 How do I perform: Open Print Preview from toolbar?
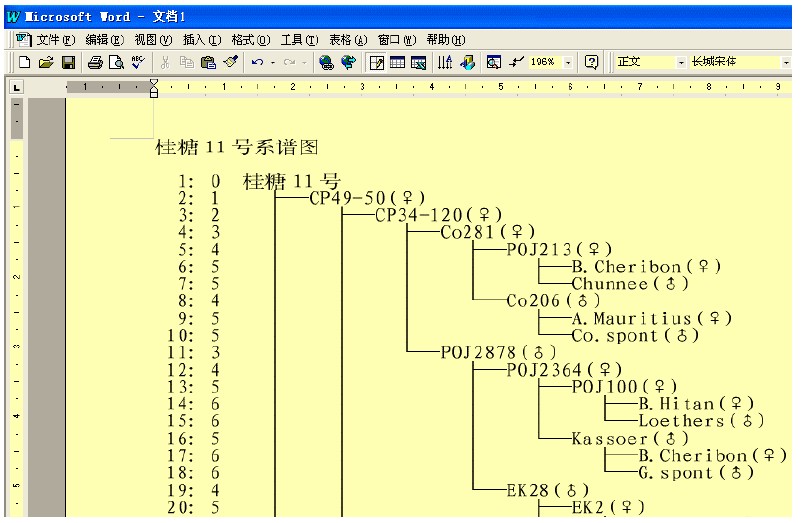coord(116,62)
